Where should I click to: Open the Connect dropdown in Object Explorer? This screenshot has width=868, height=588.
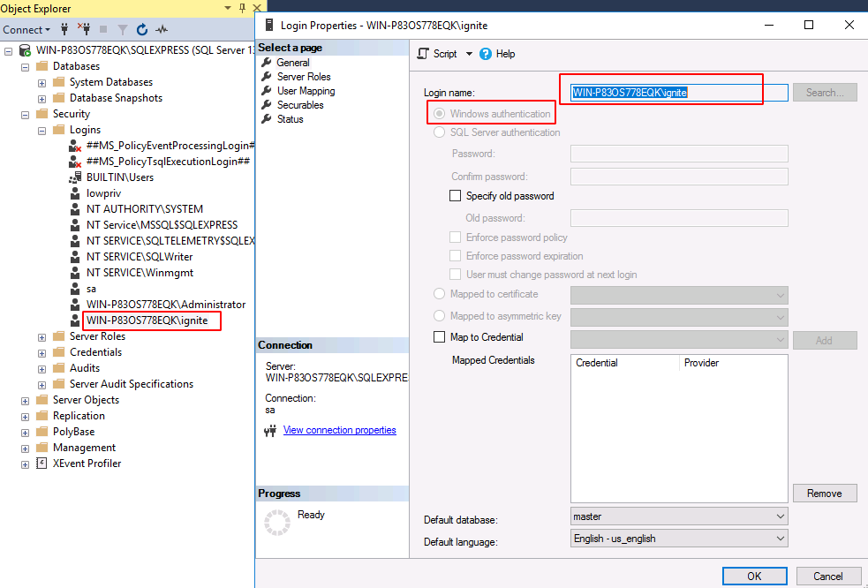click(x=26, y=30)
